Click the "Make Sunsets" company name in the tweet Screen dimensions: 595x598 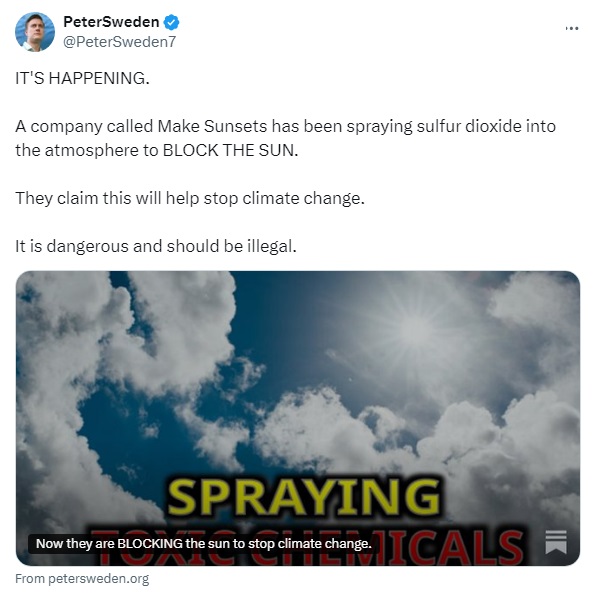tap(212, 126)
